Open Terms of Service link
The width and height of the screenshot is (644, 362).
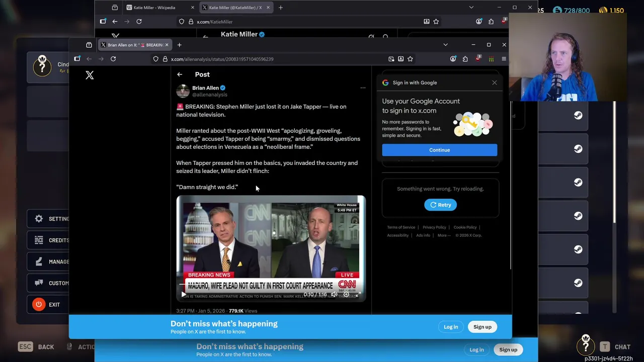point(401,227)
